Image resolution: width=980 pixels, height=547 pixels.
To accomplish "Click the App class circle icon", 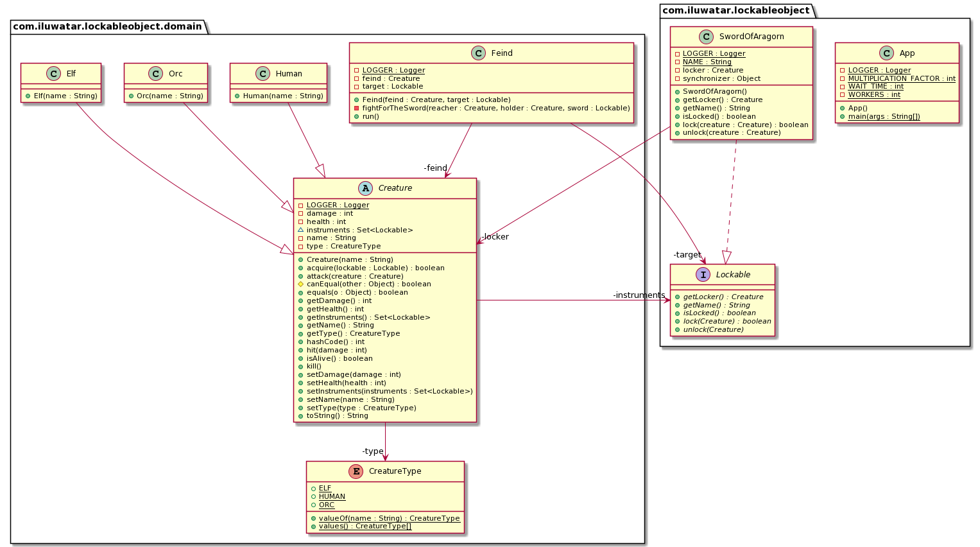I will click(x=886, y=53).
